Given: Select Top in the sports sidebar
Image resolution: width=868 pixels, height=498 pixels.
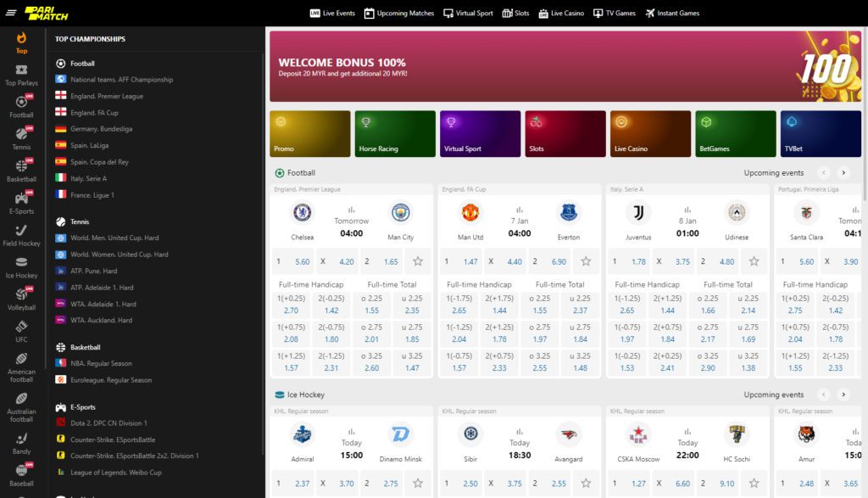Looking at the screenshot, I should point(21,42).
